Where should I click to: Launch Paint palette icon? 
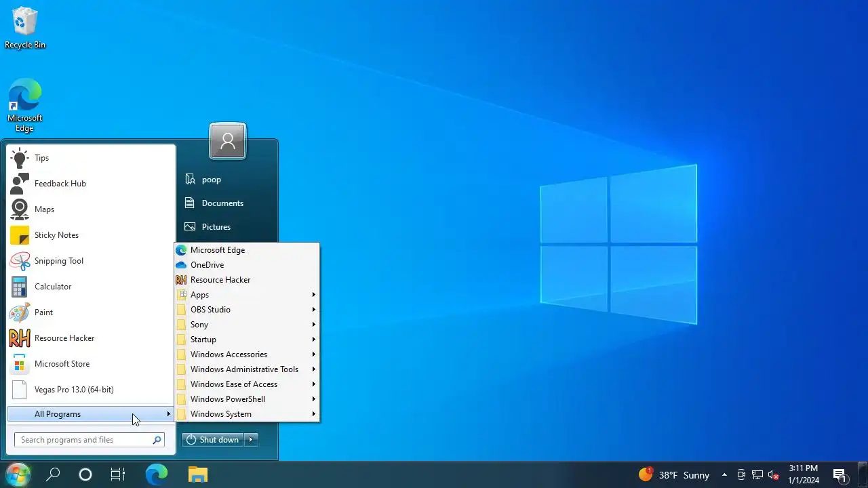pyautogui.click(x=20, y=312)
